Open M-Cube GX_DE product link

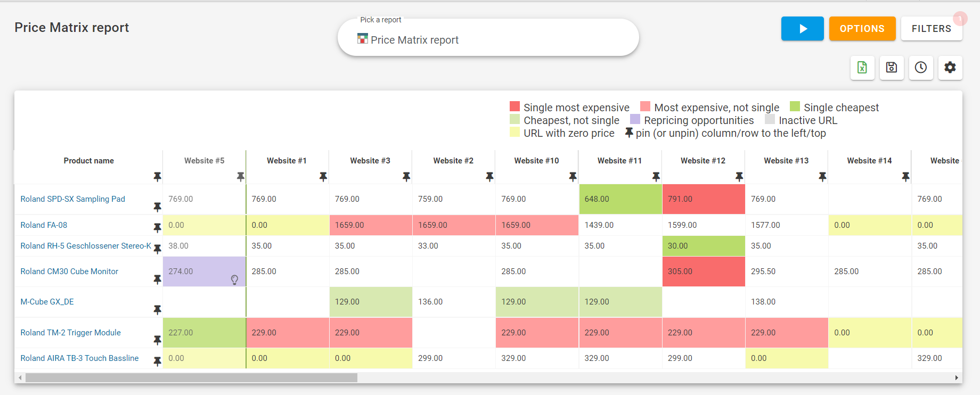point(47,302)
